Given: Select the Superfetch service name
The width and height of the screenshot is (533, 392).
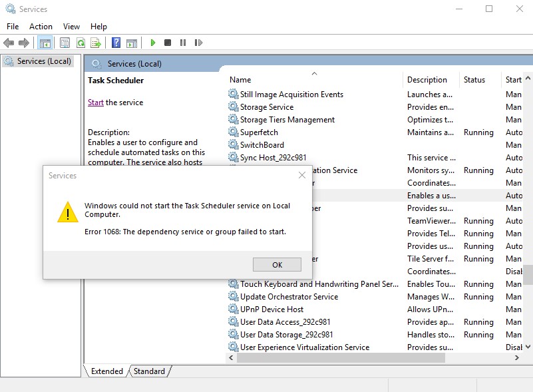Looking at the screenshot, I should [259, 132].
